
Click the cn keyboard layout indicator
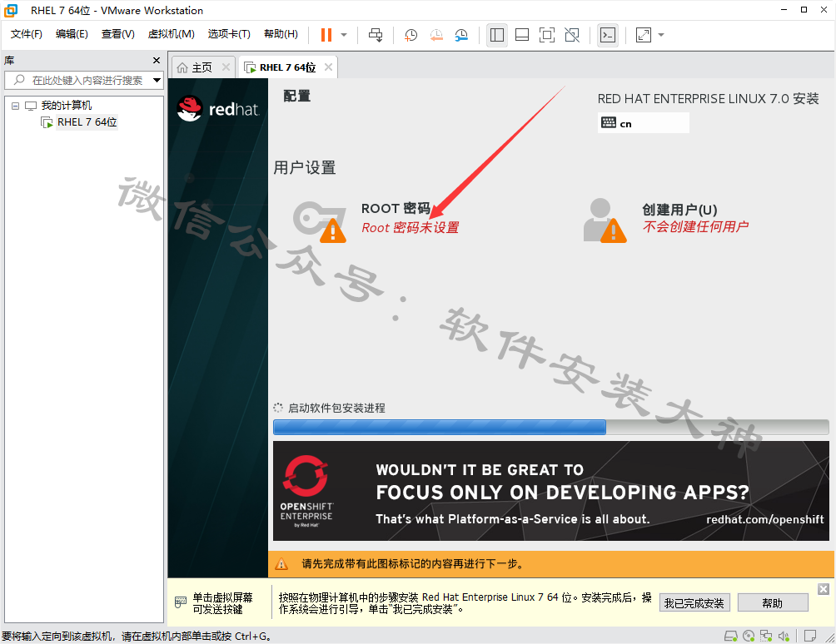coord(643,123)
